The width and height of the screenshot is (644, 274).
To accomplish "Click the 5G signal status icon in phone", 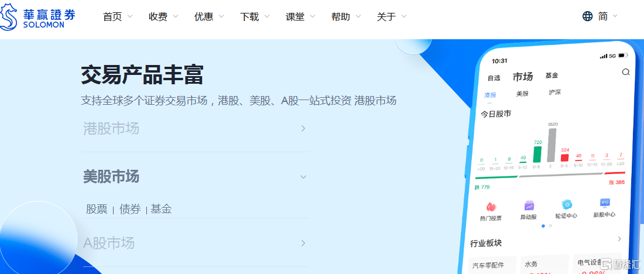I will click(608, 56).
